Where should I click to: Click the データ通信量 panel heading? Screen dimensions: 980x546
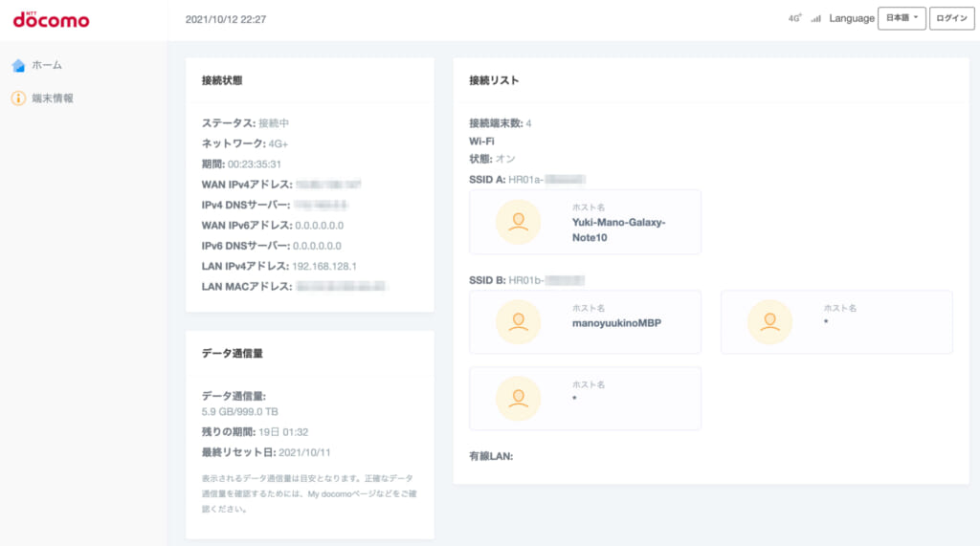point(233,353)
